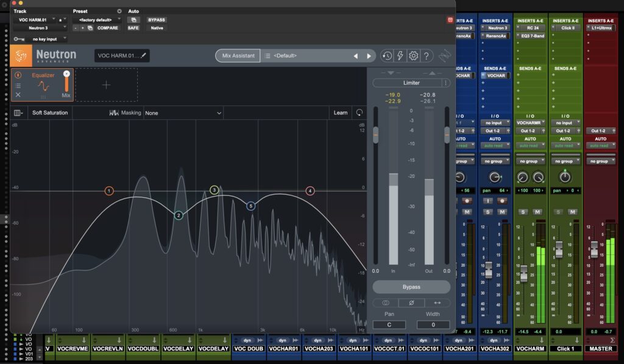
Task: Click the reset icon next to Learn
Action: tap(360, 113)
